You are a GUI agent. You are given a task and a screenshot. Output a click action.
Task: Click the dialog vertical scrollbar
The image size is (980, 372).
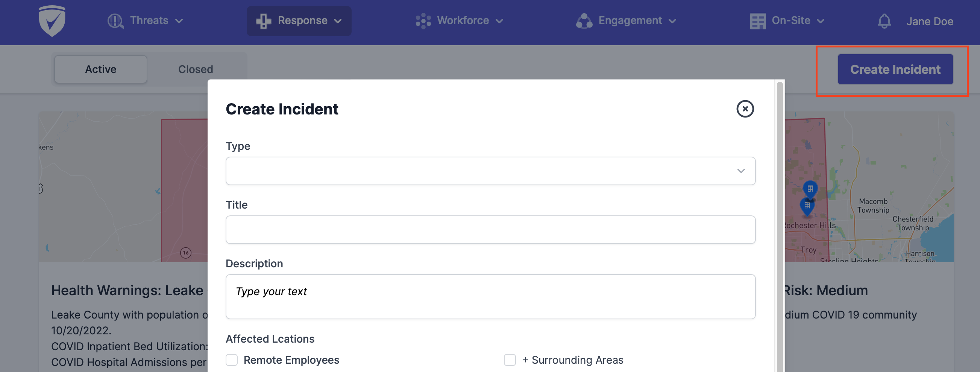(780, 225)
